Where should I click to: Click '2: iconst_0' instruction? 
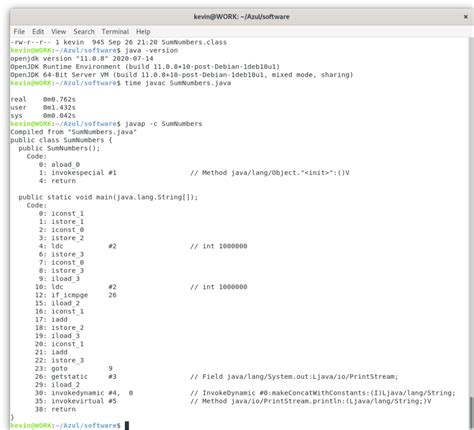tap(61, 230)
